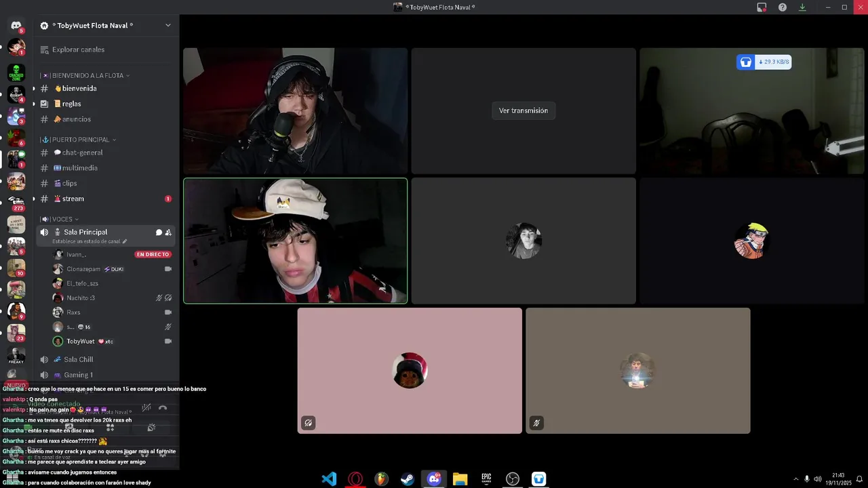868x488 pixels.
Task: Focus the Naruto avatar participant tile
Action: [751, 241]
